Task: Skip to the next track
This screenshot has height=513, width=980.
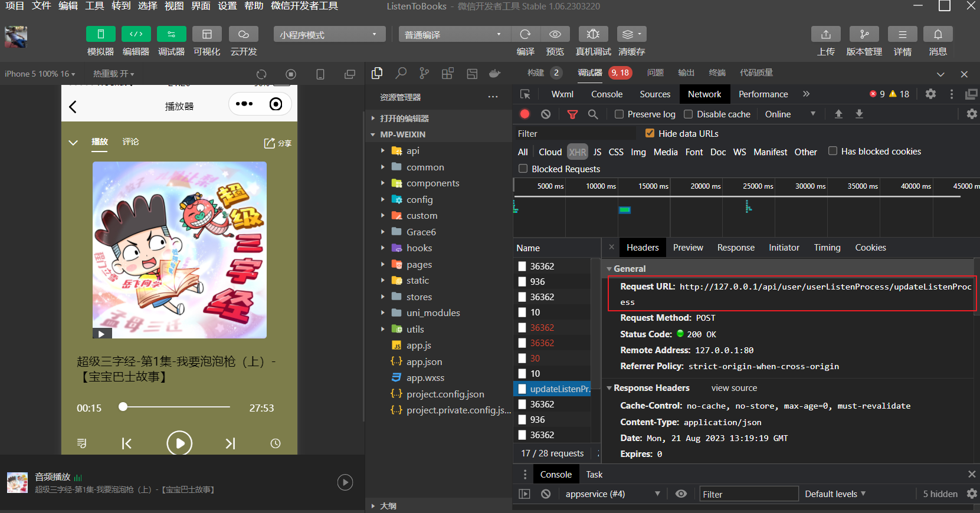Action: coord(230,443)
